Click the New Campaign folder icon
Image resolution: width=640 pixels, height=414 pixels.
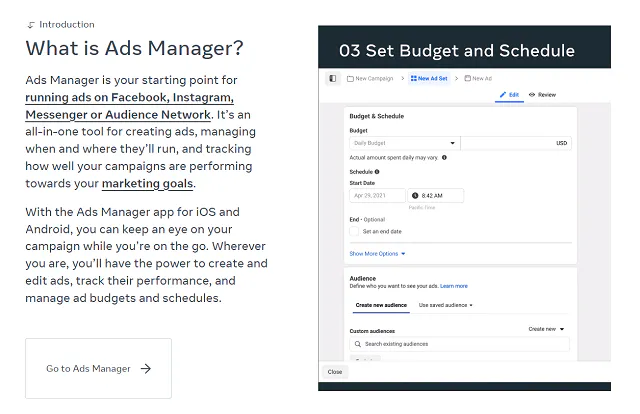(350, 78)
